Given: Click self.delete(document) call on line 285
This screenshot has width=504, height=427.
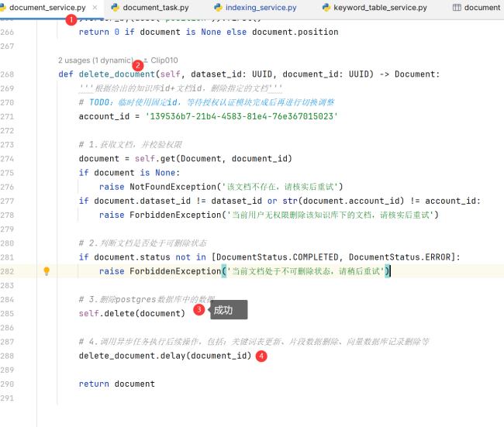Looking at the screenshot, I should (x=132, y=313).
